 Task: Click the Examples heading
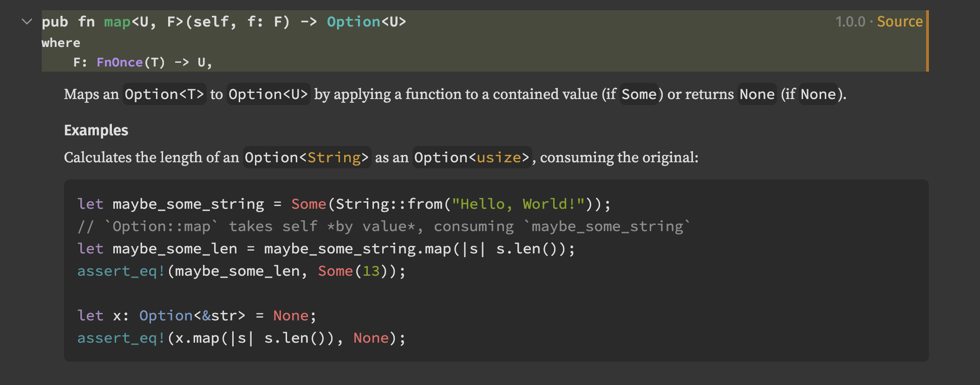96,130
